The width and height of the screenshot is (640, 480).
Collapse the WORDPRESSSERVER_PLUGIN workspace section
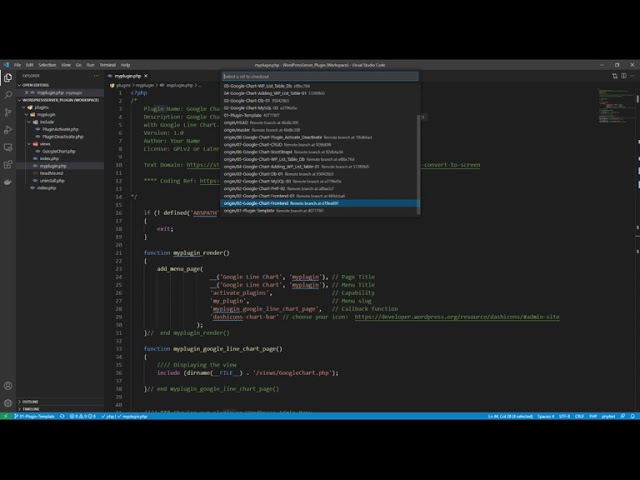tap(60, 100)
